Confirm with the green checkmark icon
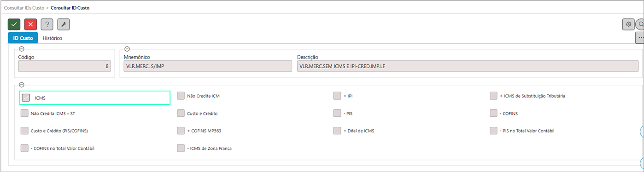The height and width of the screenshot is (173, 644). 14,24
